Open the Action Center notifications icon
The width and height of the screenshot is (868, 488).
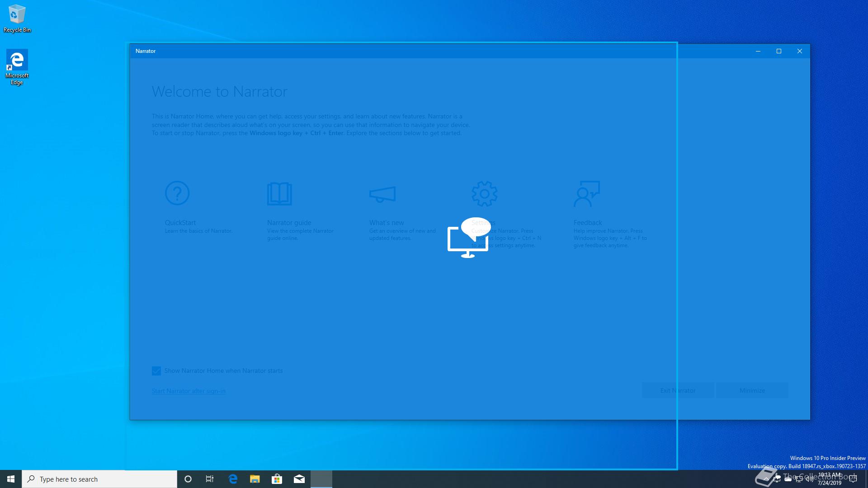coord(854,479)
